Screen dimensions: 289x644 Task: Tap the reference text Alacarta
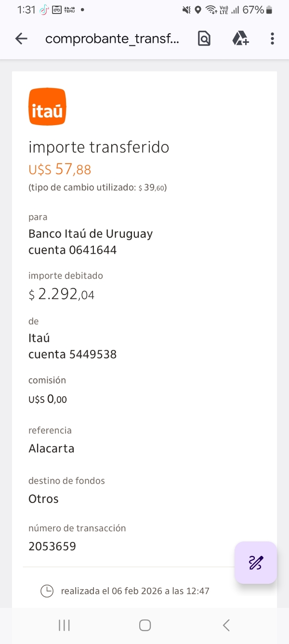click(x=52, y=449)
